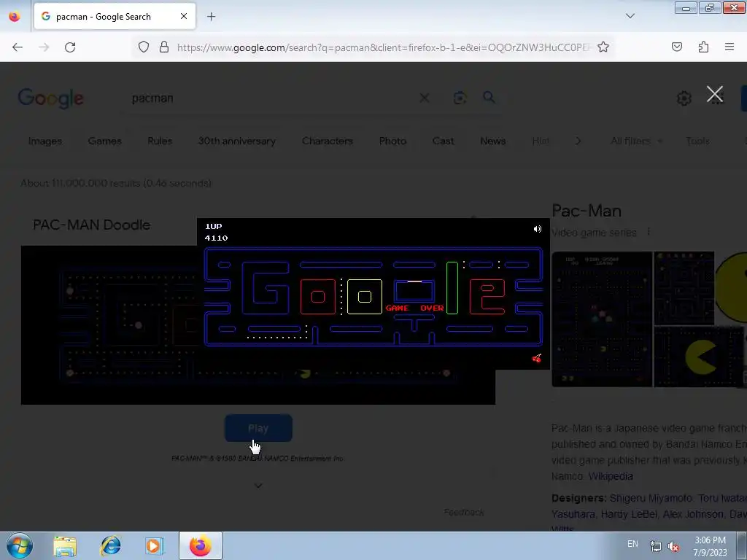Open Google quick settings gear
The height and width of the screenshot is (560, 747).
click(684, 98)
